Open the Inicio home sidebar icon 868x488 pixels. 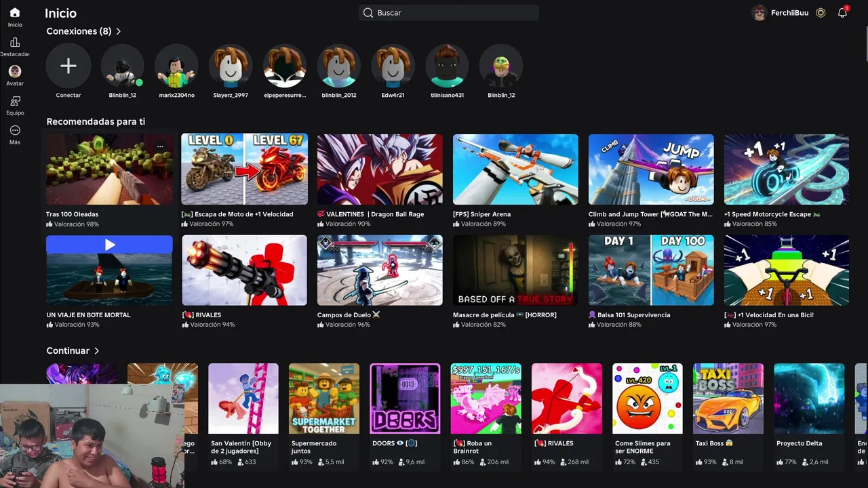pos(15,12)
